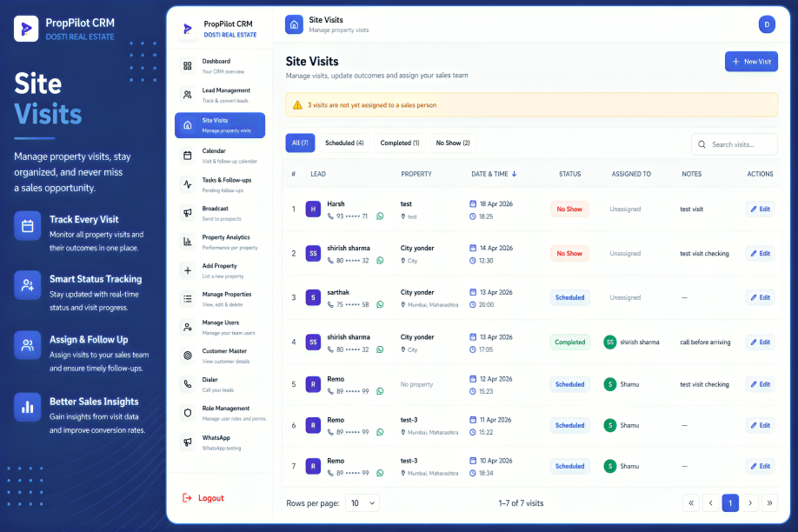The image size is (798, 532).
Task: Edit Harsh's visit on 18 Apr
Action: point(761,209)
